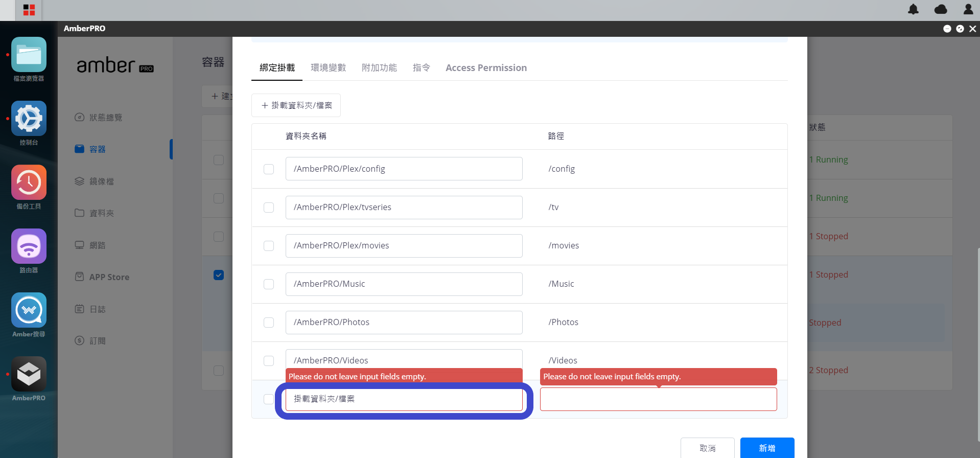Click the /tv path text

(553, 207)
